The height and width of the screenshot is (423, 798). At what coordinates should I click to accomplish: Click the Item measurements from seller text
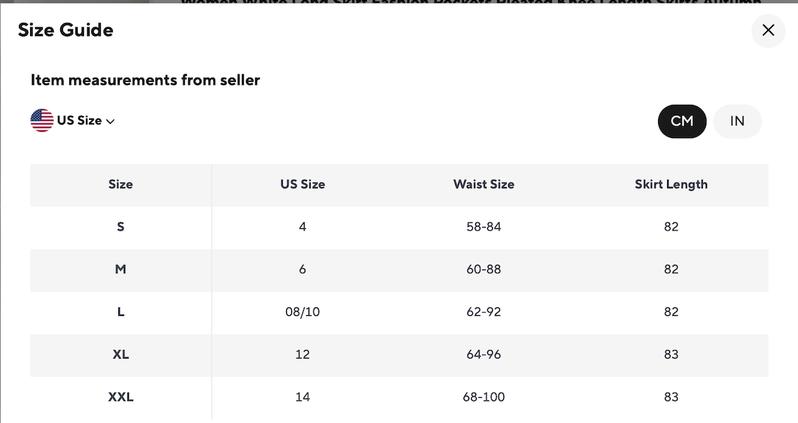(145, 80)
